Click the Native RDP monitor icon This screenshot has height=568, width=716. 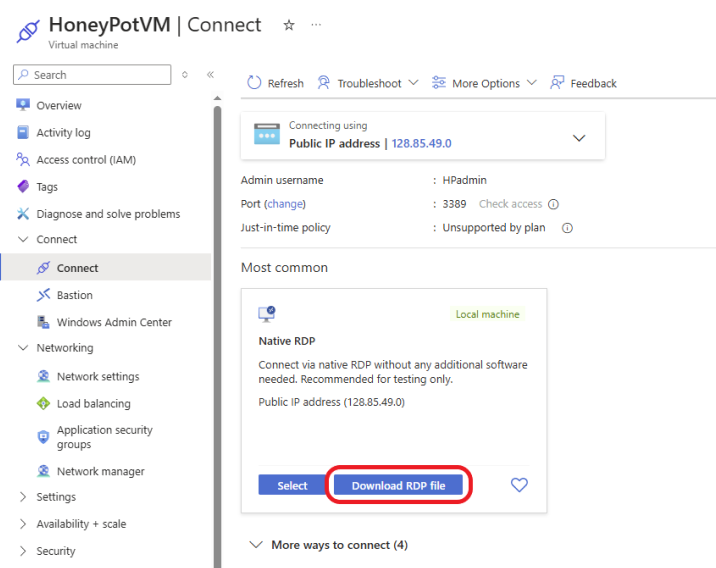pyautogui.click(x=267, y=314)
